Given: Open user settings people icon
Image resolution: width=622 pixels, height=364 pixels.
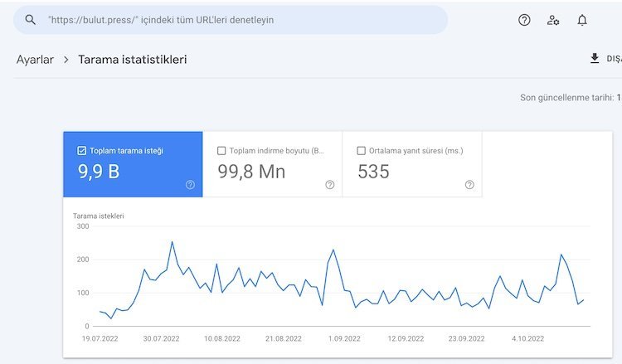Looking at the screenshot, I should click(x=553, y=20).
